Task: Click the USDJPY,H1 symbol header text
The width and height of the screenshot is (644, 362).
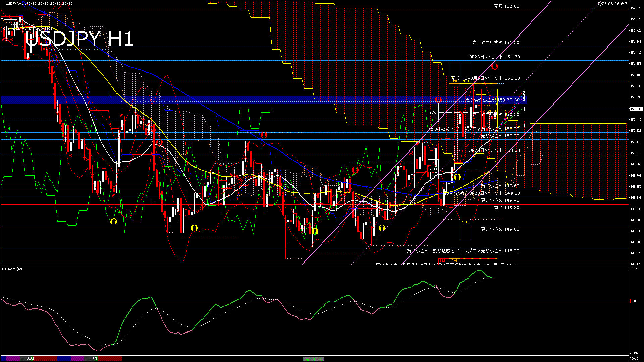Action: pos(14,3)
